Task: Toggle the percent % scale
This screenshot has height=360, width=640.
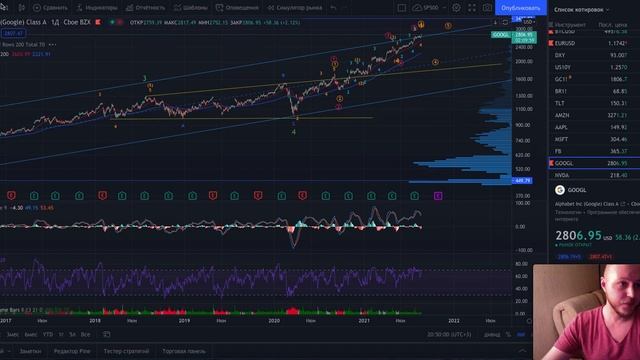Action: 508,334
